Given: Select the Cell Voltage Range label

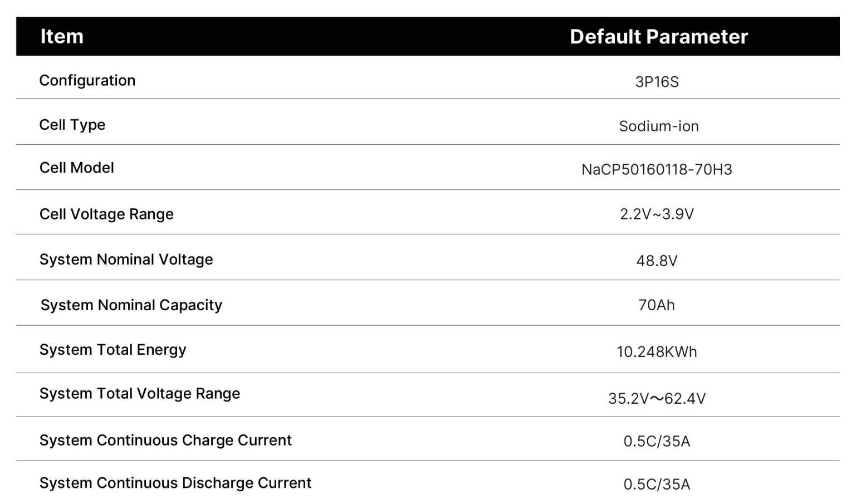Looking at the screenshot, I should [x=106, y=214].
